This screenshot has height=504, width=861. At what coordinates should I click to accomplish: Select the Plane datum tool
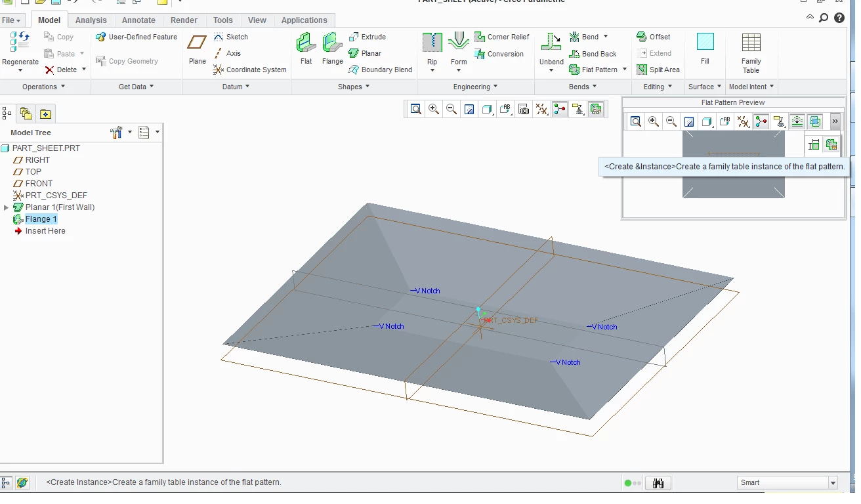pyautogui.click(x=197, y=49)
